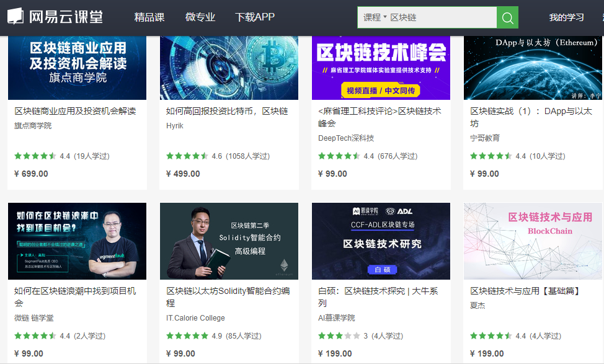Screen dimensions: 604x364
Task: Click provider name 微链 链学堂
Action: 34,317
